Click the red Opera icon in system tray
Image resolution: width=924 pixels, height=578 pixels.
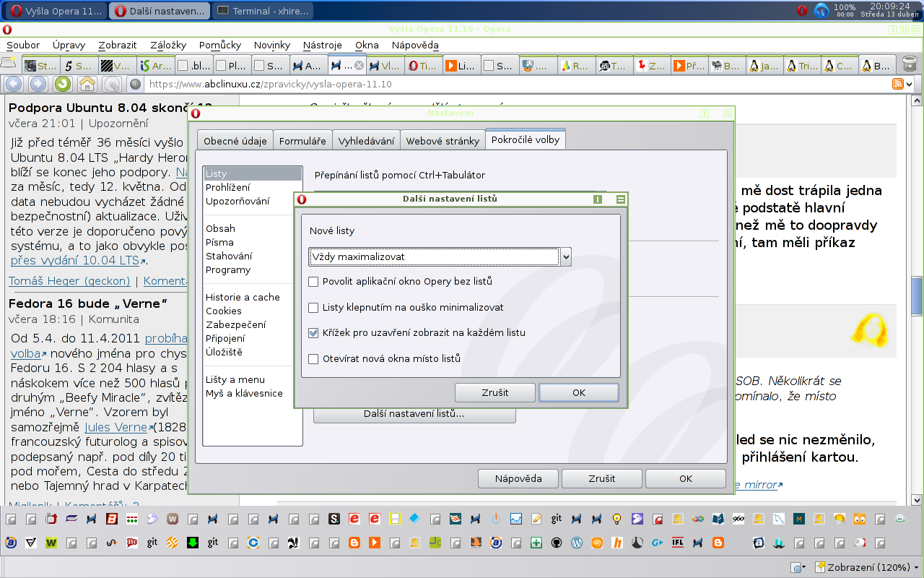point(802,10)
